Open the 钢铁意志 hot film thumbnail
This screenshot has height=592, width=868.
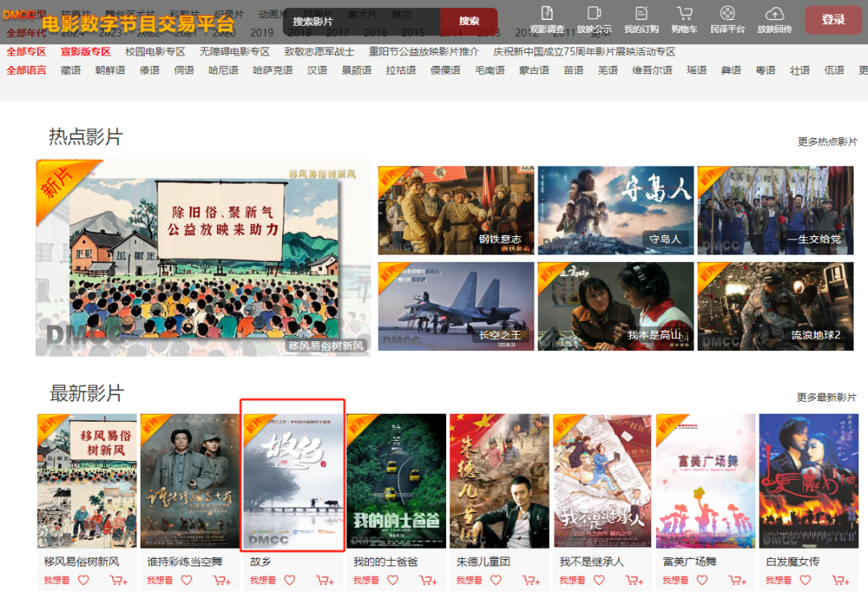456,210
